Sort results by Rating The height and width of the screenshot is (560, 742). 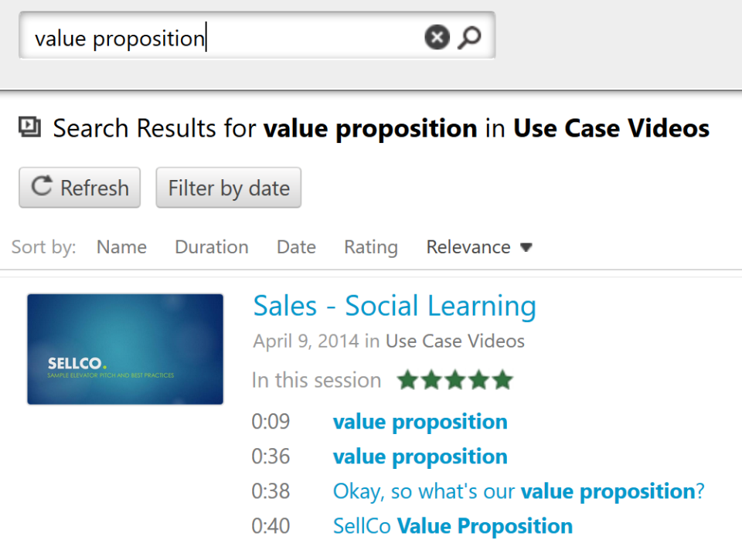[371, 247]
